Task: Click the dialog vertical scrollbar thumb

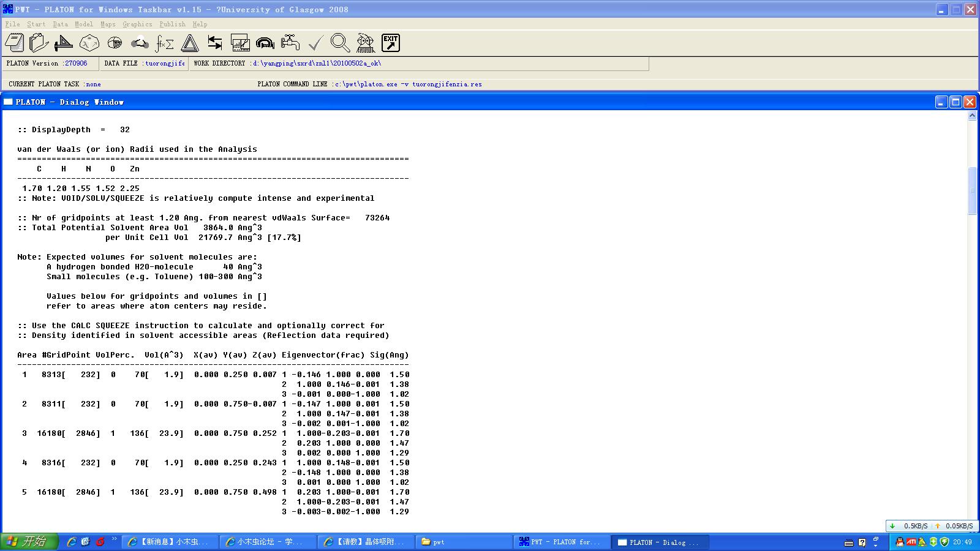Action: pyautogui.click(x=972, y=190)
